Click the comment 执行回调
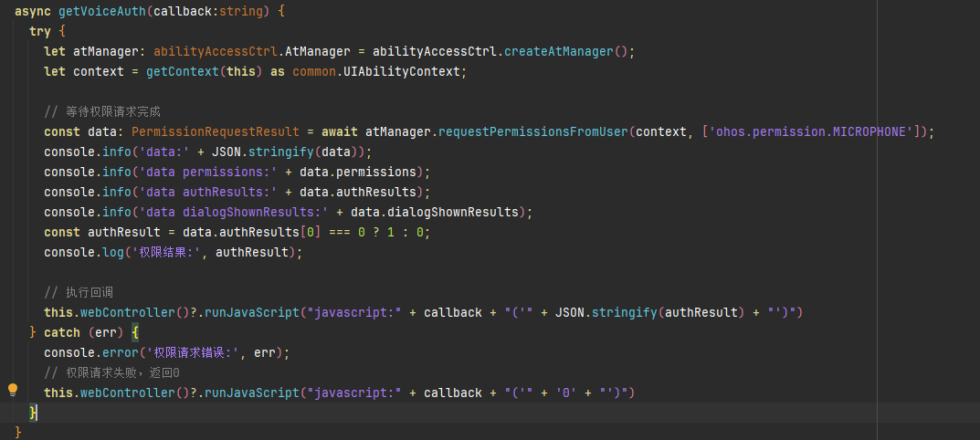The height and width of the screenshot is (440, 980). click(x=79, y=292)
